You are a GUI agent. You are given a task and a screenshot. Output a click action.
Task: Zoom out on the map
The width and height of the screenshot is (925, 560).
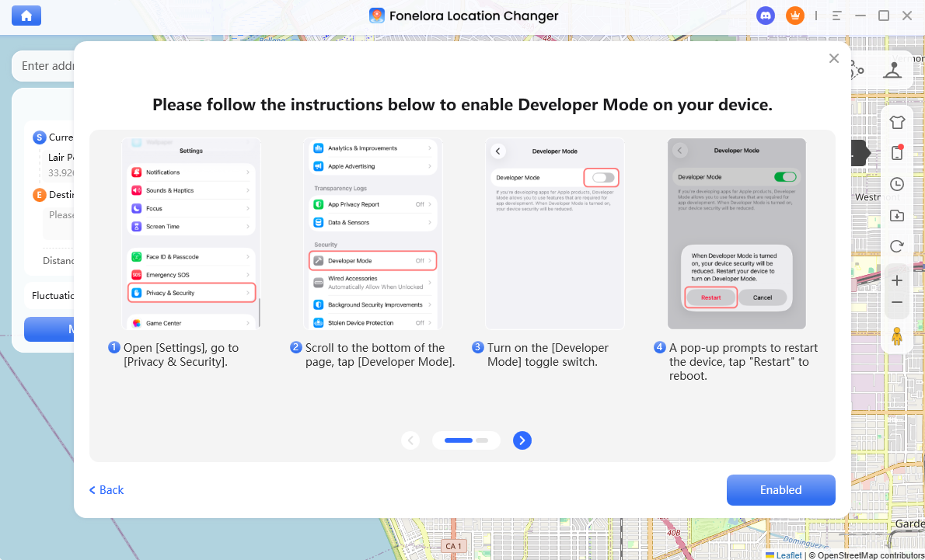897,302
